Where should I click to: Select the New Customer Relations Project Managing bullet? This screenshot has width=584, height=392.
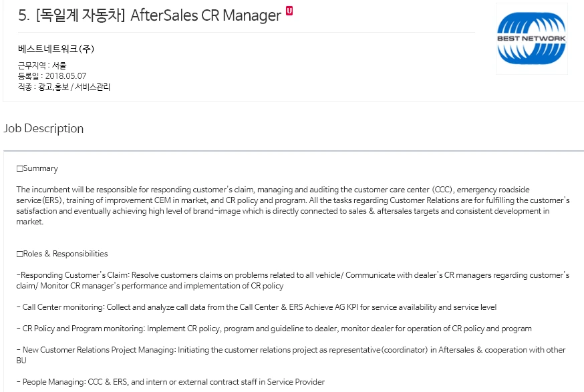(291, 355)
